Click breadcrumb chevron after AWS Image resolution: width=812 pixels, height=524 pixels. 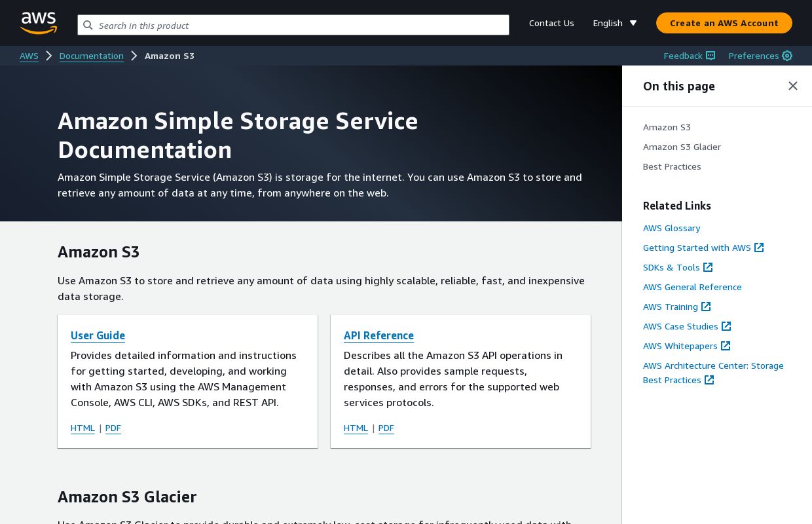coord(49,56)
